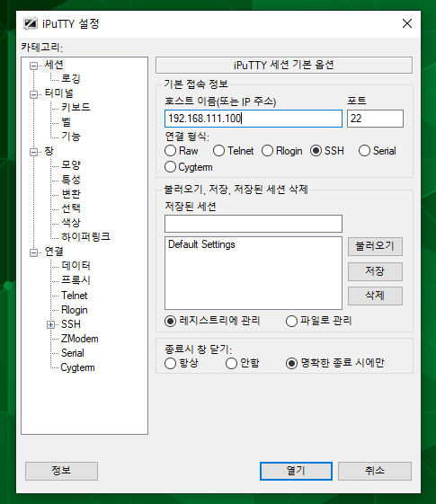Select Telnet connection type radio
This screenshot has width=436, height=504.
233,151
